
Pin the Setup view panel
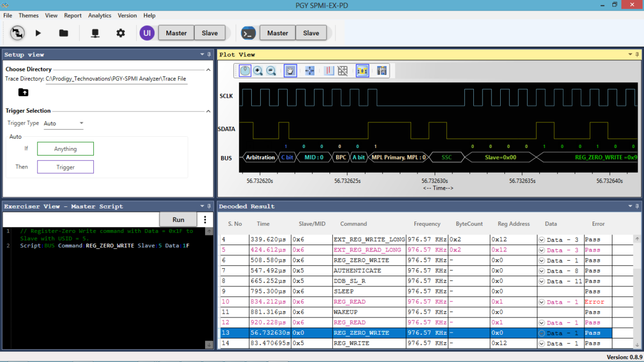(209, 54)
